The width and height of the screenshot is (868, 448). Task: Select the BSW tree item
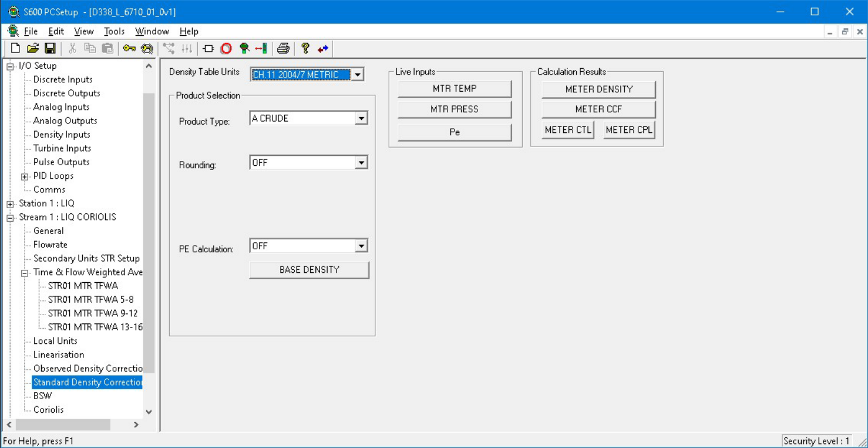tap(42, 396)
